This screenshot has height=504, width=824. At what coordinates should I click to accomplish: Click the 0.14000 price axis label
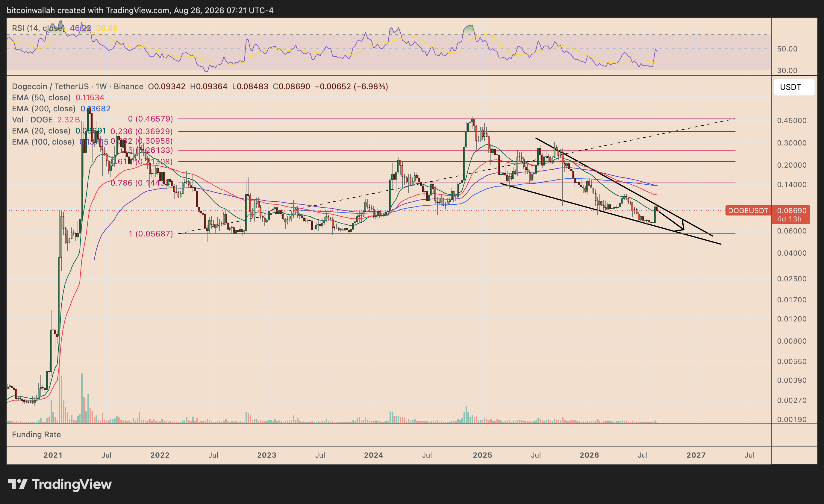[x=792, y=184]
